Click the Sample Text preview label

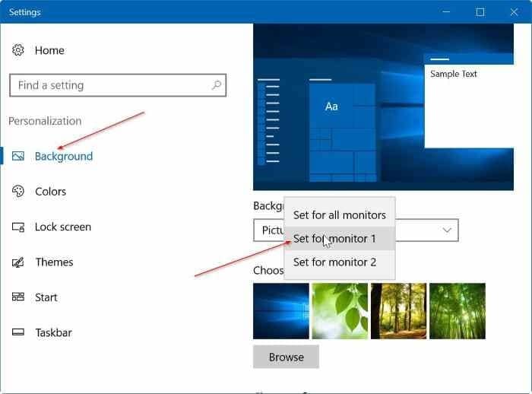coord(454,74)
